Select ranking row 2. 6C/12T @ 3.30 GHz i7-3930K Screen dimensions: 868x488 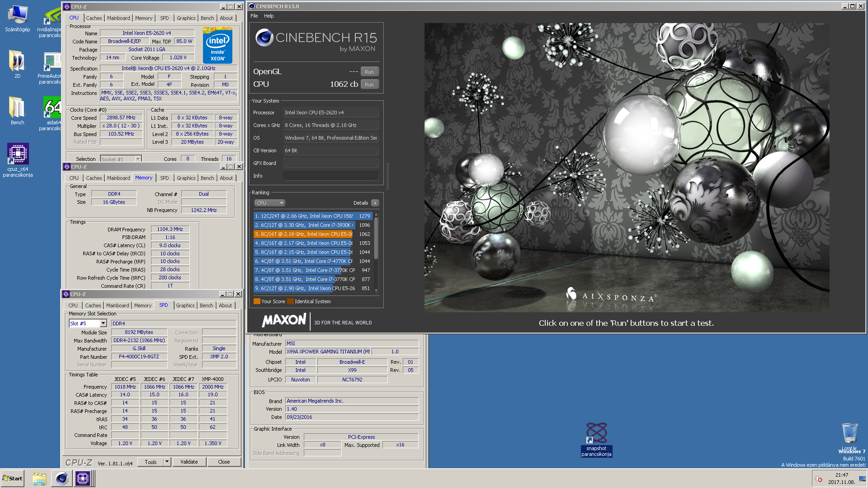point(312,225)
